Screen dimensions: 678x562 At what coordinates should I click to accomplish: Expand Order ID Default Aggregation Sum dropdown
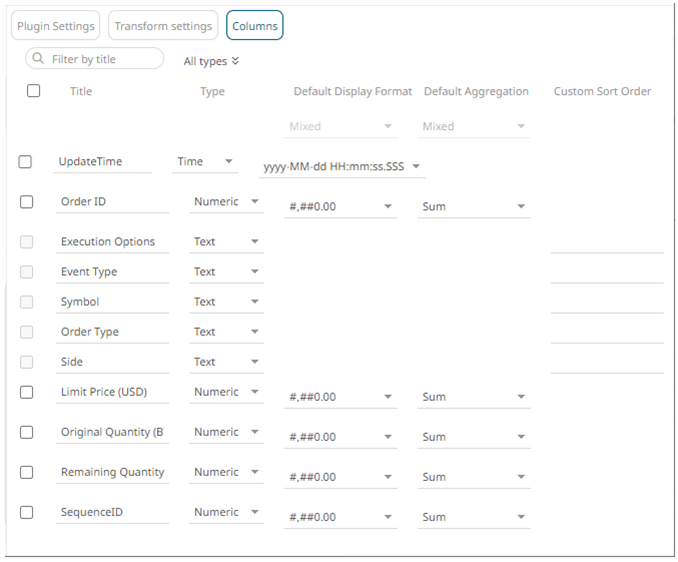pos(521,207)
